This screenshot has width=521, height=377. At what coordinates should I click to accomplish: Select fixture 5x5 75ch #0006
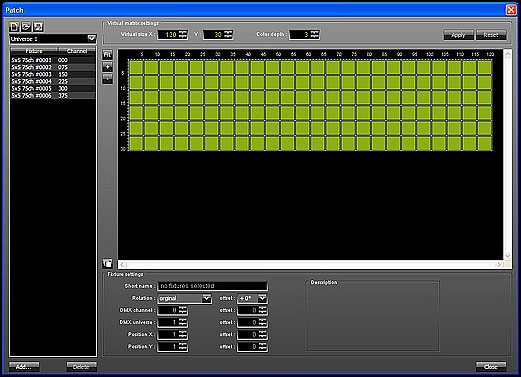(x=53, y=96)
